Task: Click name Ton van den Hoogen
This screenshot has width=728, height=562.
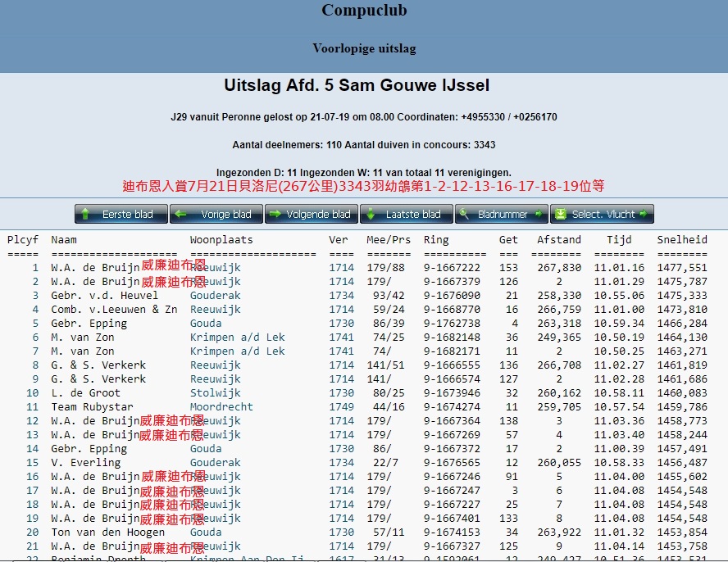Action: 107,533
